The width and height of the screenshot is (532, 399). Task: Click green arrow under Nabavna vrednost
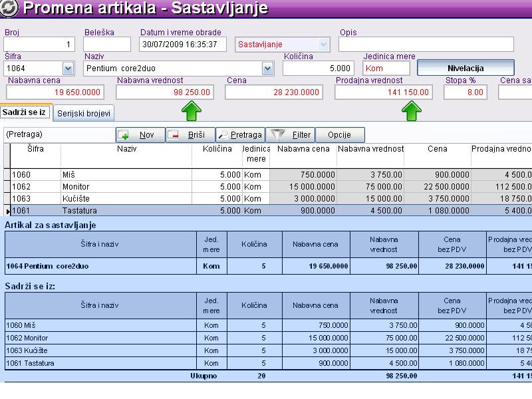click(x=191, y=111)
